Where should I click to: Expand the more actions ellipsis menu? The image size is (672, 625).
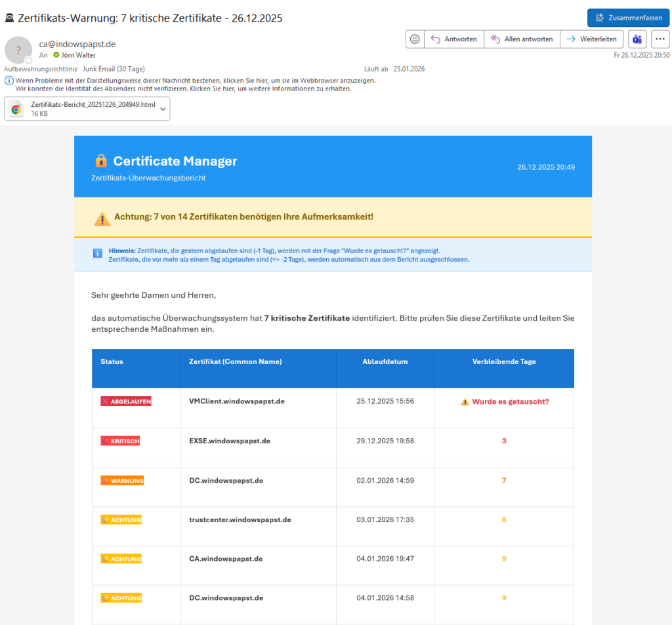660,39
